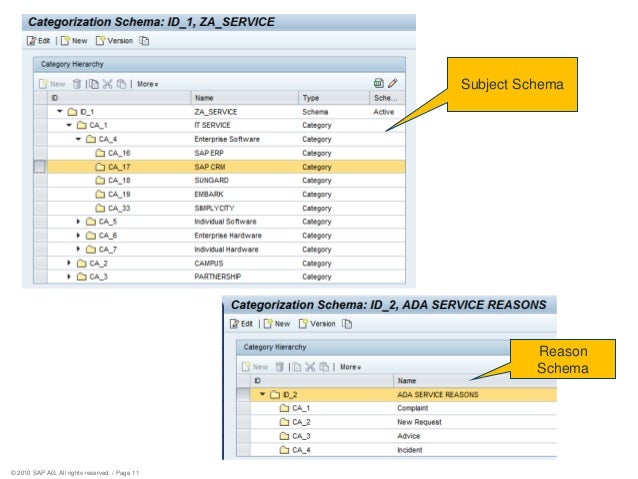
Task: Click paste icon in ZA_SERVICE Category Hierarchy toolbar
Action: 121,84
